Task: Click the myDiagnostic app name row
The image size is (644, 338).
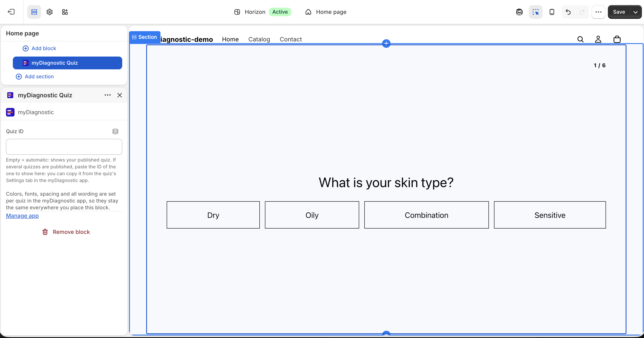Action: [x=64, y=112]
